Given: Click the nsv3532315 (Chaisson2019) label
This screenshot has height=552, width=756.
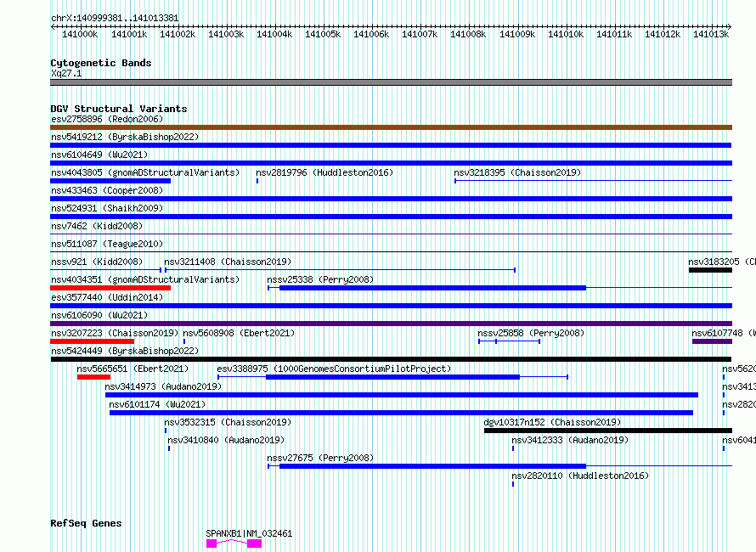Looking at the screenshot, I should tap(228, 422).
